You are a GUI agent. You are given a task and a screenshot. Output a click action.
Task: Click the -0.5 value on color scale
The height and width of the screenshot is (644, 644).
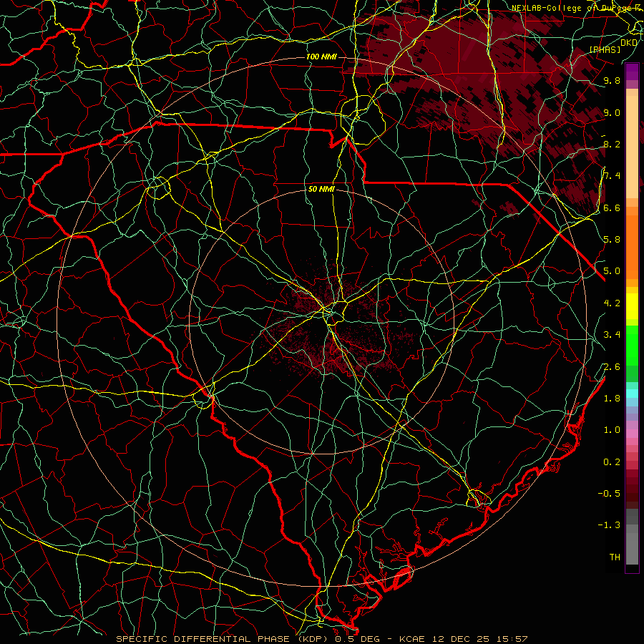609,494
